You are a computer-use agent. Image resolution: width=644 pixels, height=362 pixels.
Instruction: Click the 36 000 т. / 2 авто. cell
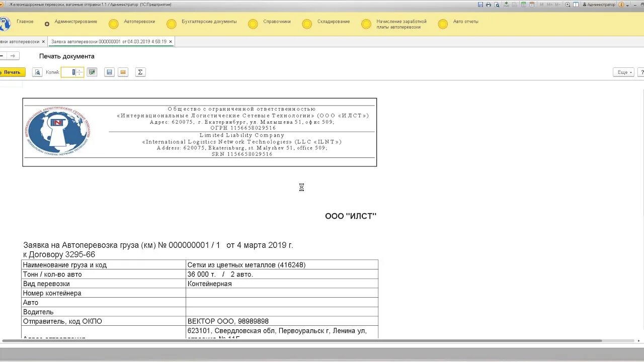point(282,274)
